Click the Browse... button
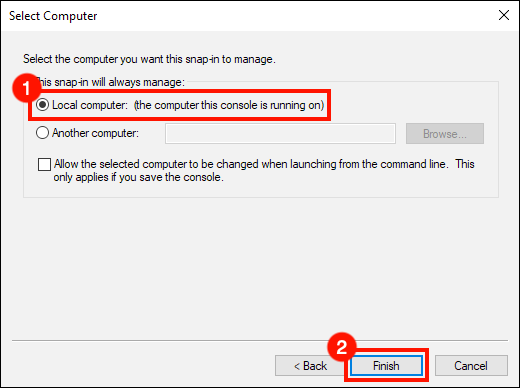The height and width of the screenshot is (388, 520). coord(445,134)
